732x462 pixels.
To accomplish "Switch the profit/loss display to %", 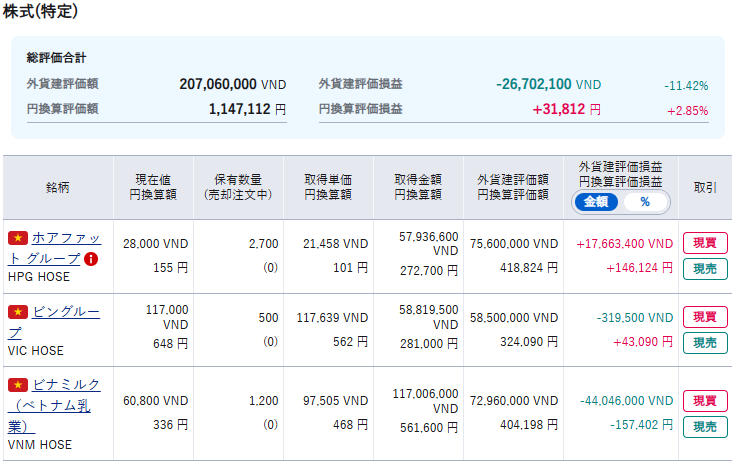I will click(645, 202).
